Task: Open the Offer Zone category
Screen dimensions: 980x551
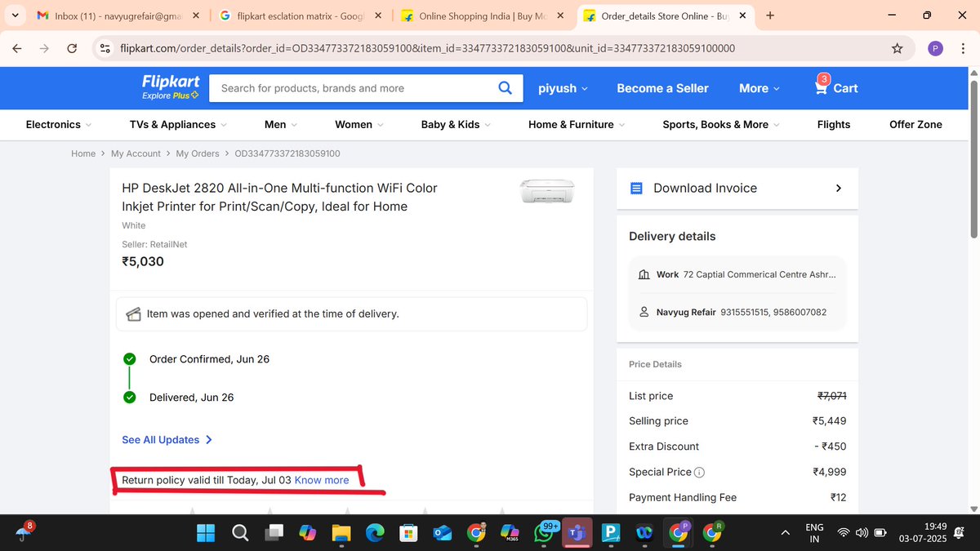Action: pos(915,124)
